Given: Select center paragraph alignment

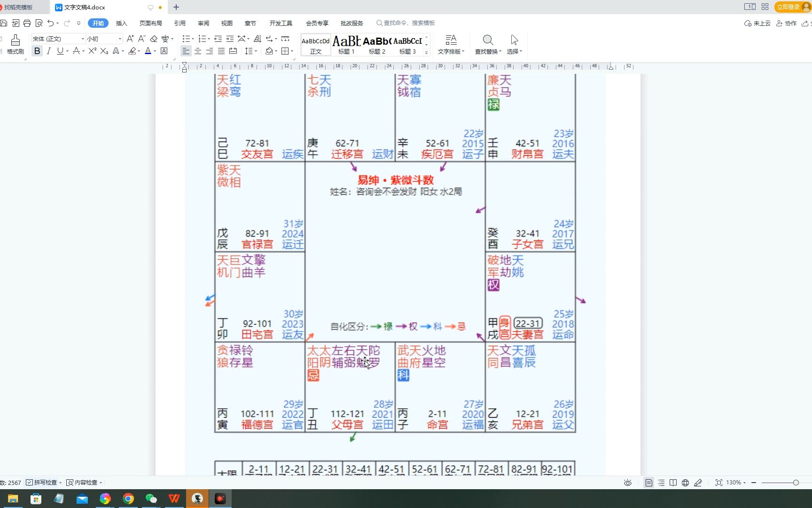Looking at the screenshot, I should [198, 51].
